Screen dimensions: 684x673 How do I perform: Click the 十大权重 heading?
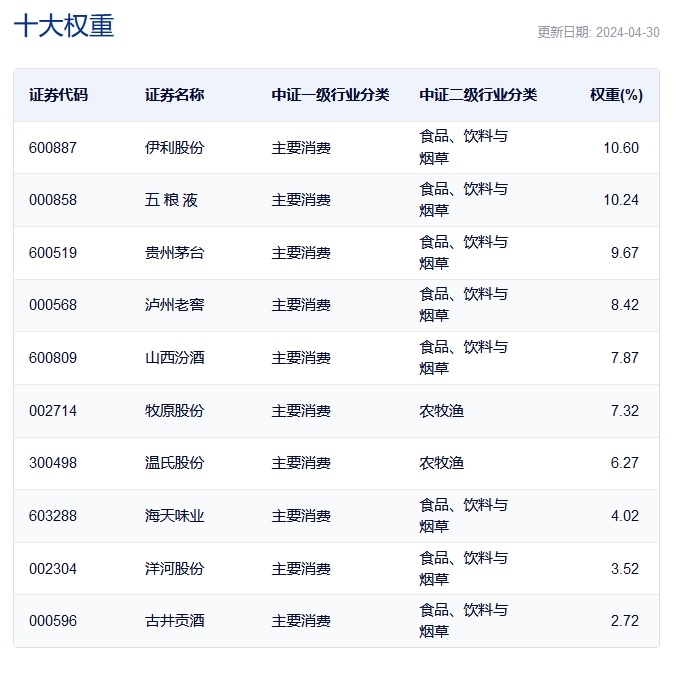coord(64,26)
